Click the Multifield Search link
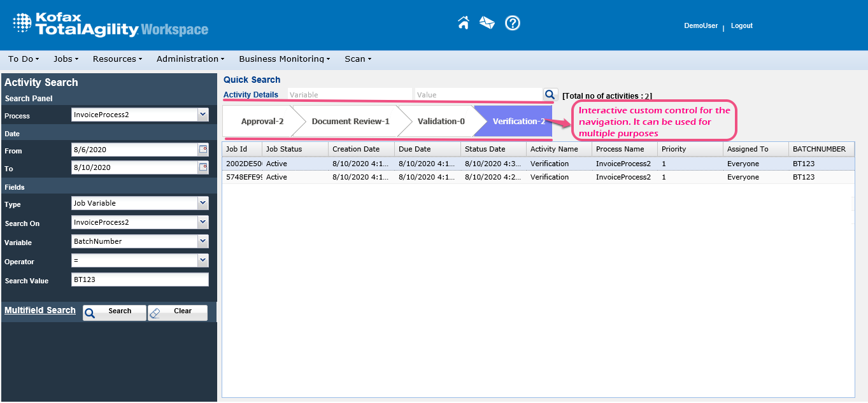 [x=40, y=311]
